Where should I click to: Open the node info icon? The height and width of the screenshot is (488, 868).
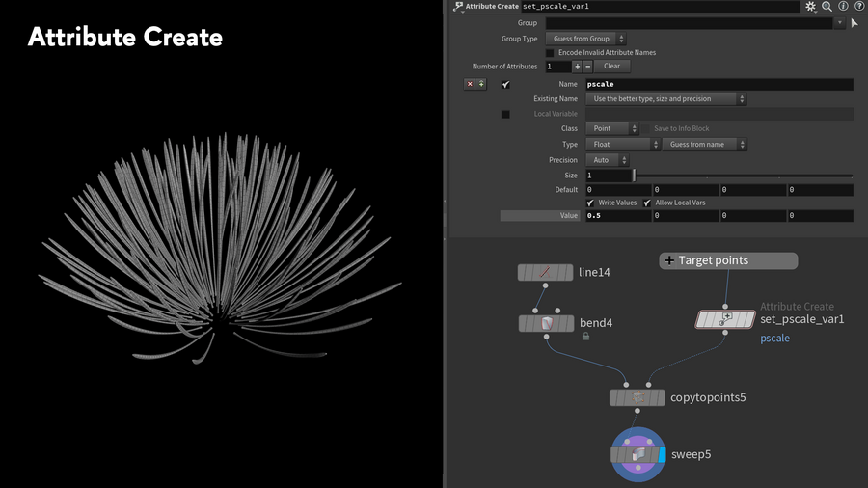(x=843, y=6)
